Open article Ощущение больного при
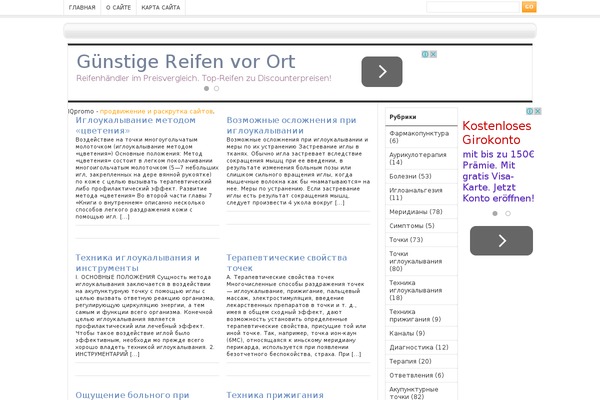 pos(132,395)
